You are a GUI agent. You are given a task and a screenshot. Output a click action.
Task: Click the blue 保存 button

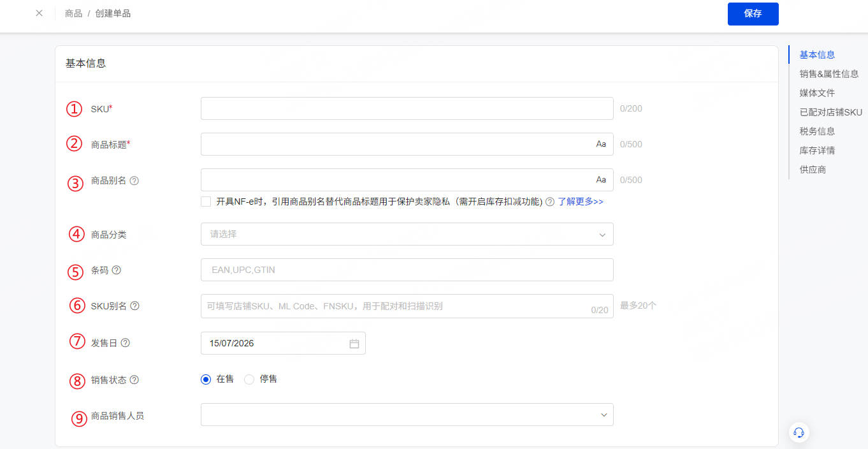753,13
